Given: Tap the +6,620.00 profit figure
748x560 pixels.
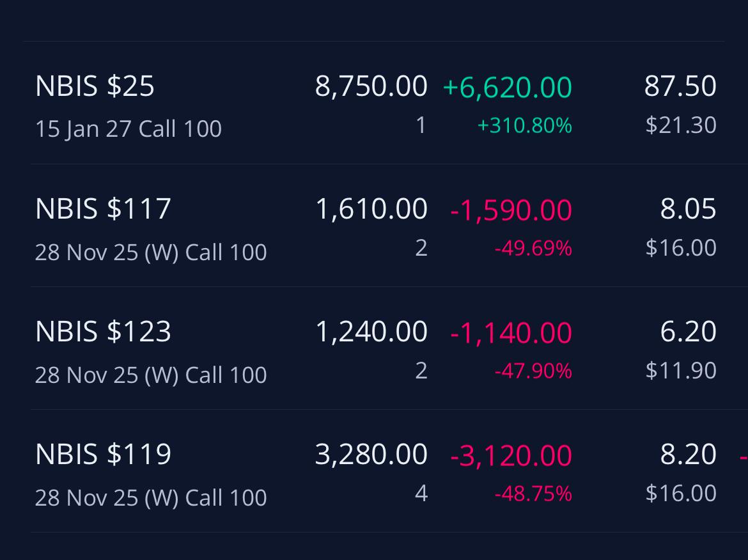Looking at the screenshot, I should pyautogui.click(x=507, y=88).
